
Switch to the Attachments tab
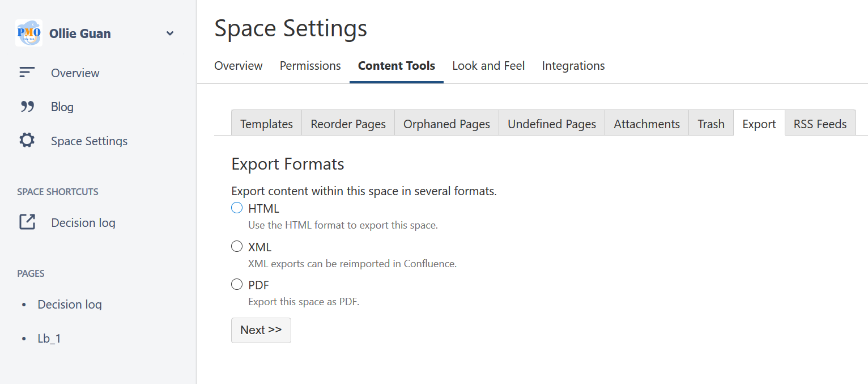(x=646, y=123)
